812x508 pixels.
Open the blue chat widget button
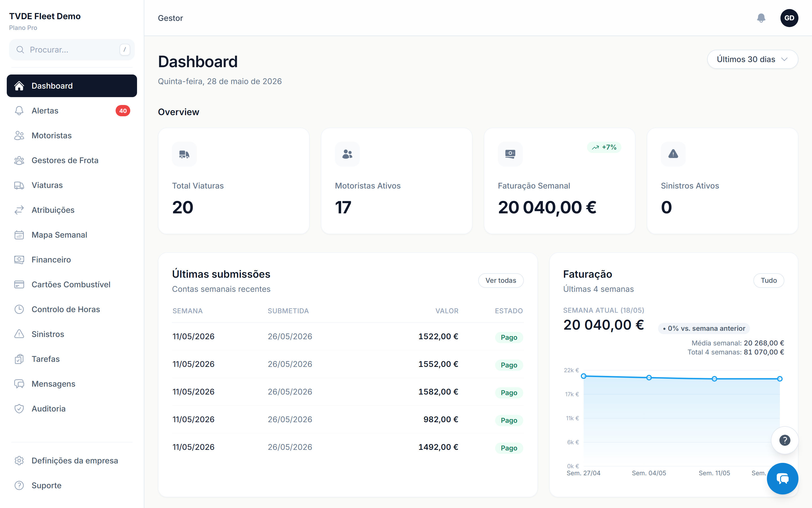[x=782, y=478]
